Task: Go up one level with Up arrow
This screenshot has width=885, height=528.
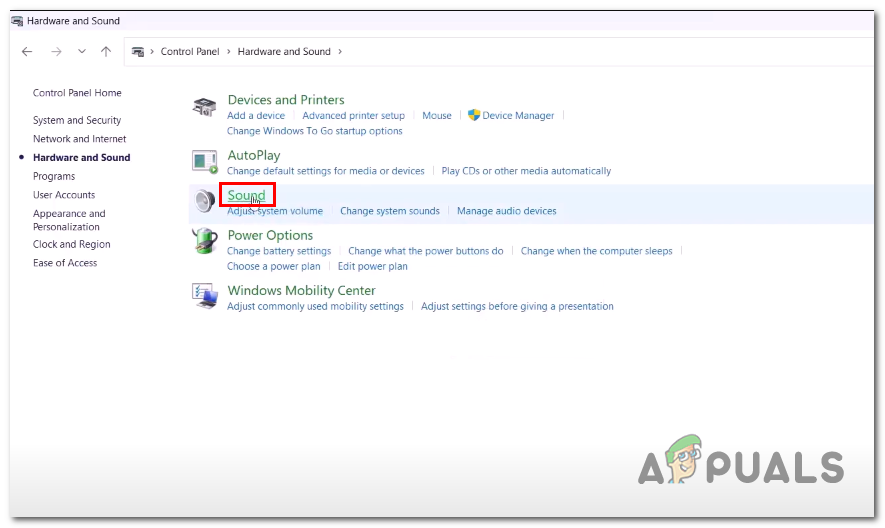Action: (106, 51)
